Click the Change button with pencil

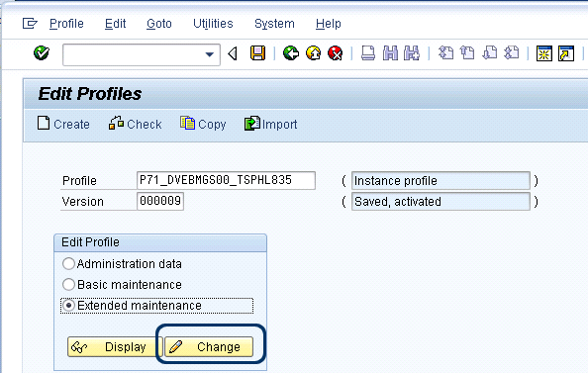click(209, 346)
